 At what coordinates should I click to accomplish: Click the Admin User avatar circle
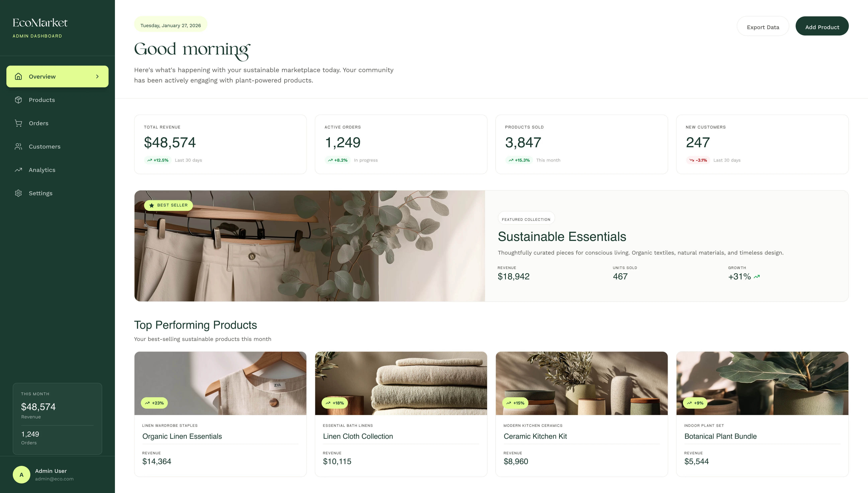21,475
